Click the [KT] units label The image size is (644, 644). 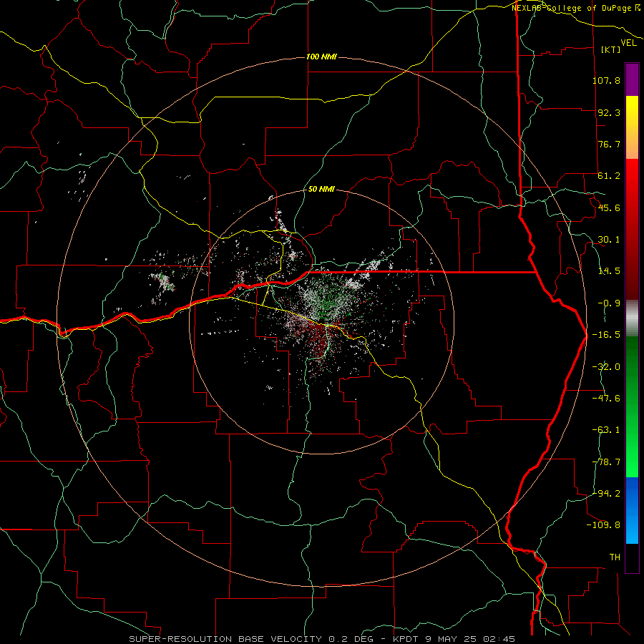click(611, 49)
